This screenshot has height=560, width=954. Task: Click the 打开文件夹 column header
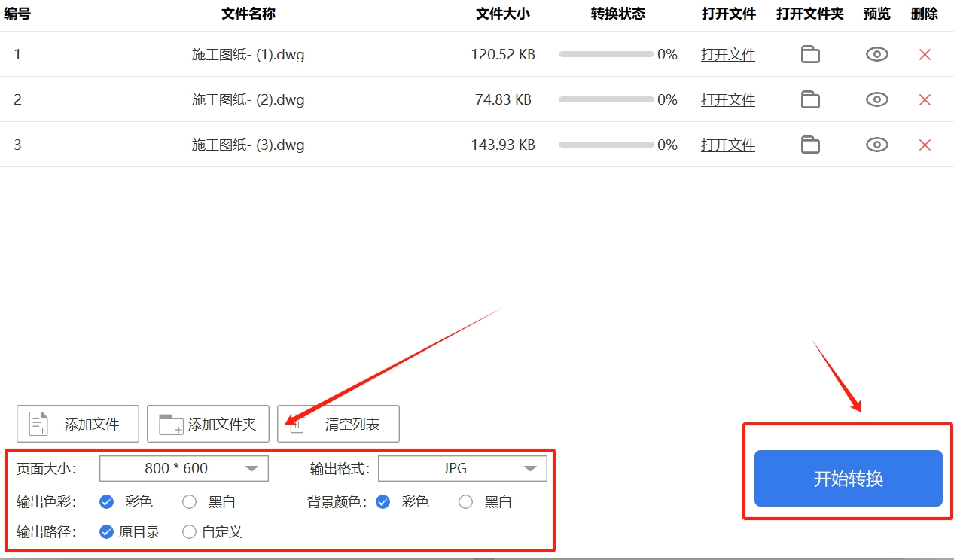tap(810, 14)
